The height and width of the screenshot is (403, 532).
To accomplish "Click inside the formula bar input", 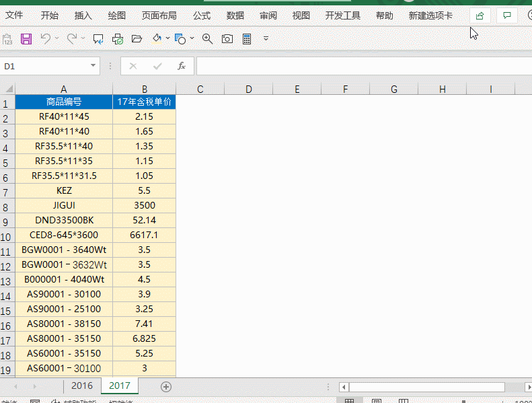I will click(x=364, y=66).
